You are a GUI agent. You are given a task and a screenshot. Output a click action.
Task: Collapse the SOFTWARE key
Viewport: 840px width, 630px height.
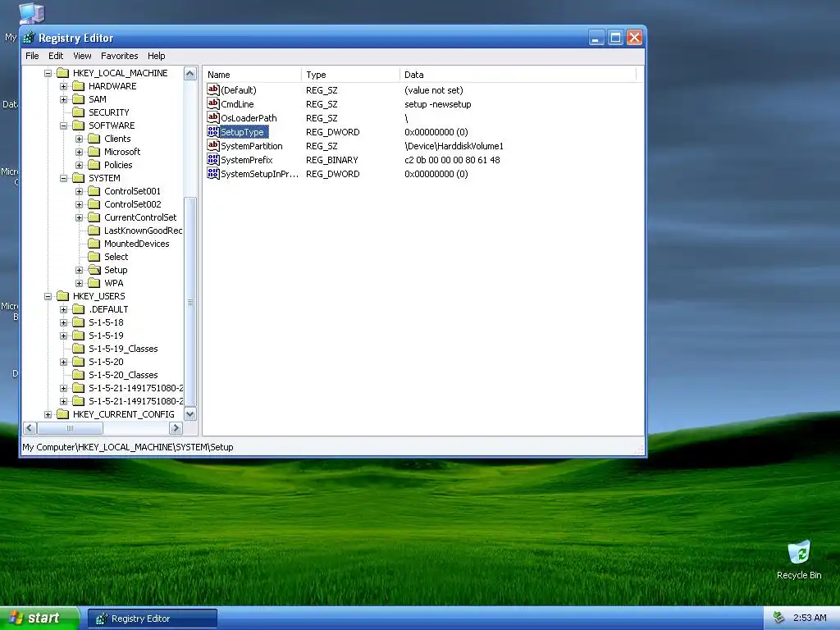click(64, 126)
